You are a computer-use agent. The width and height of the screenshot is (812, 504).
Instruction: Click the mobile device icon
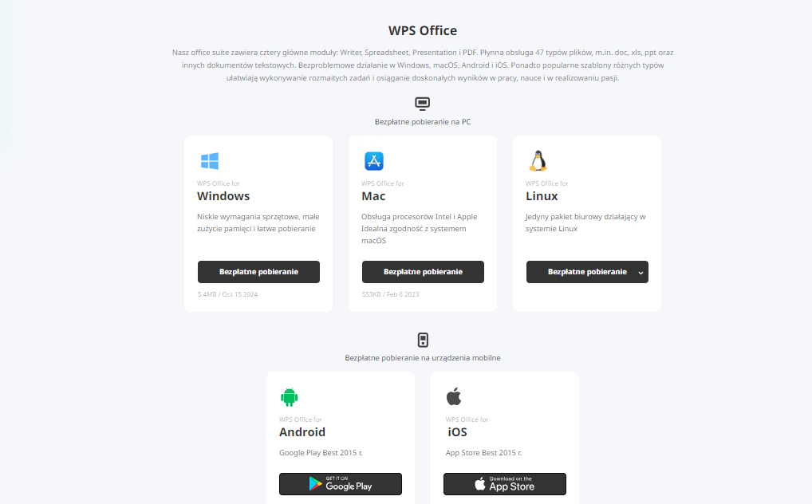[x=423, y=341]
